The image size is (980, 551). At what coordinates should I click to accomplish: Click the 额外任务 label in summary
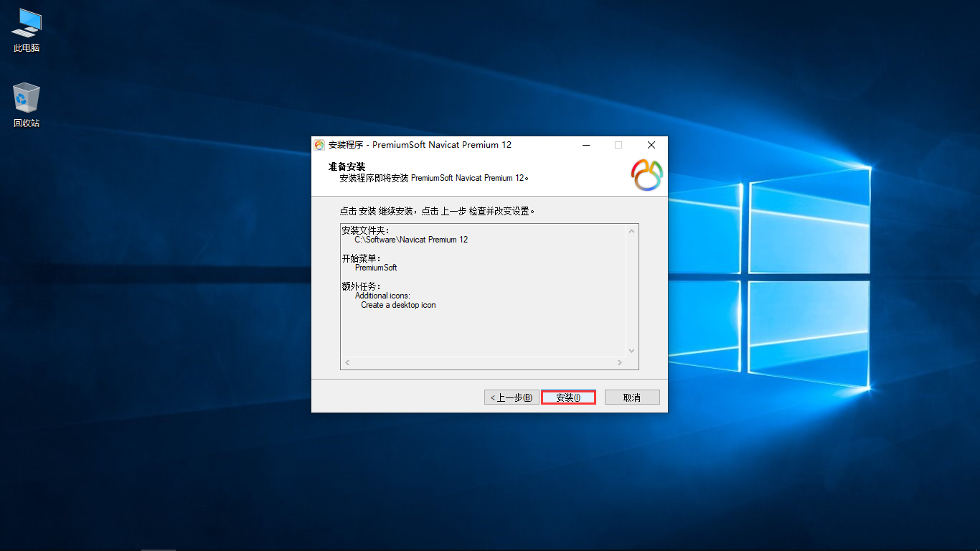tap(362, 286)
